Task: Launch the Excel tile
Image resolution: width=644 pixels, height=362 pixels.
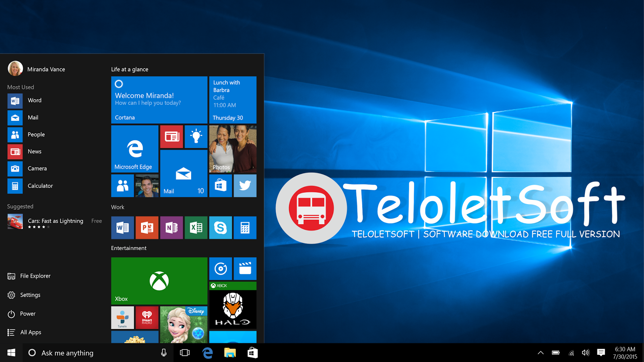Action: (196, 228)
